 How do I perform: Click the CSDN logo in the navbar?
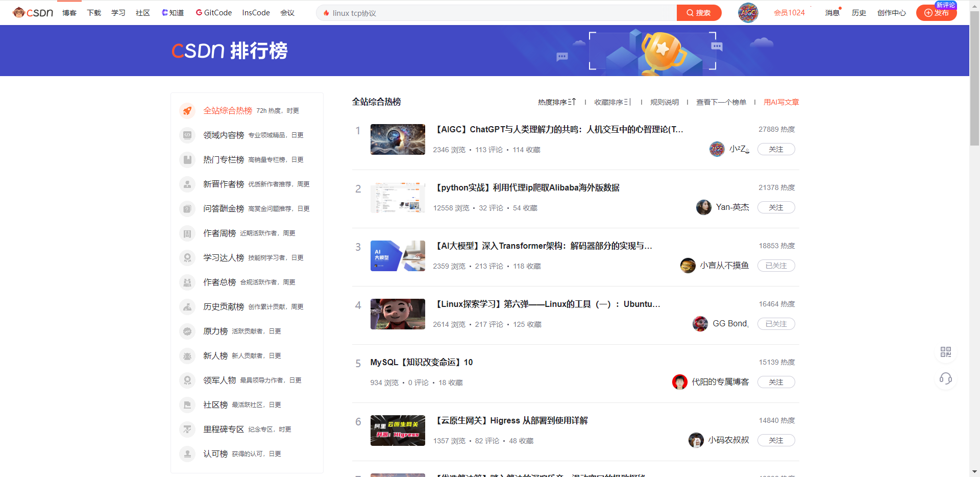pyautogui.click(x=33, y=13)
